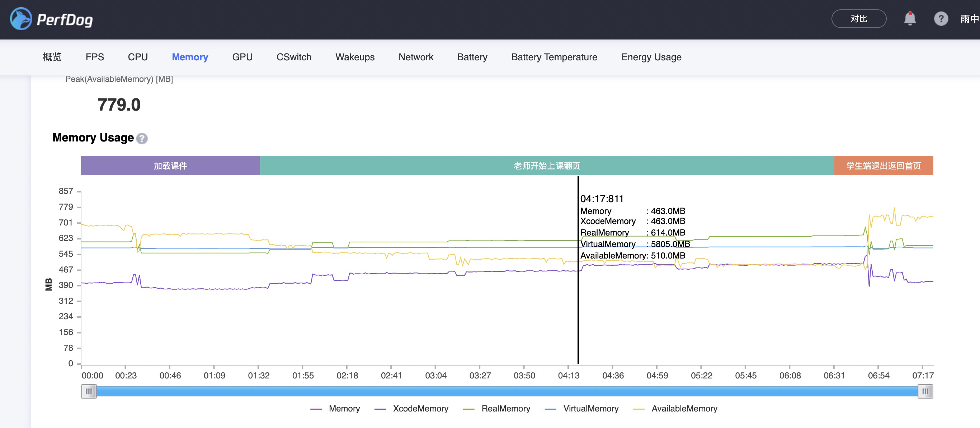Open the 雨中 user account menu

click(x=970, y=19)
